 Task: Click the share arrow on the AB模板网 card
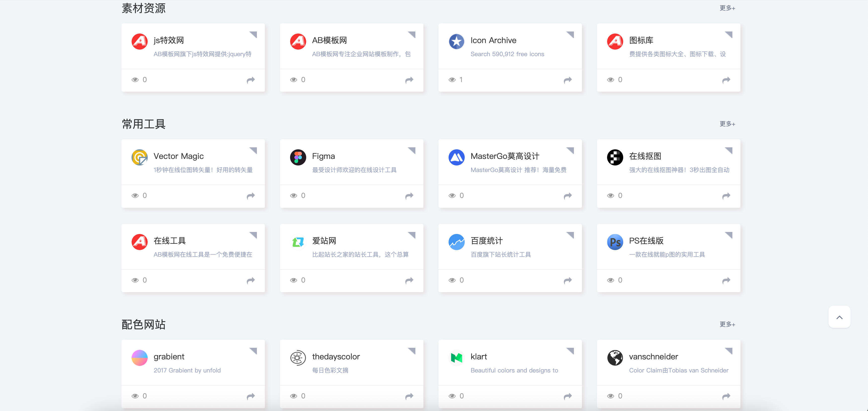pyautogui.click(x=409, y=80)
